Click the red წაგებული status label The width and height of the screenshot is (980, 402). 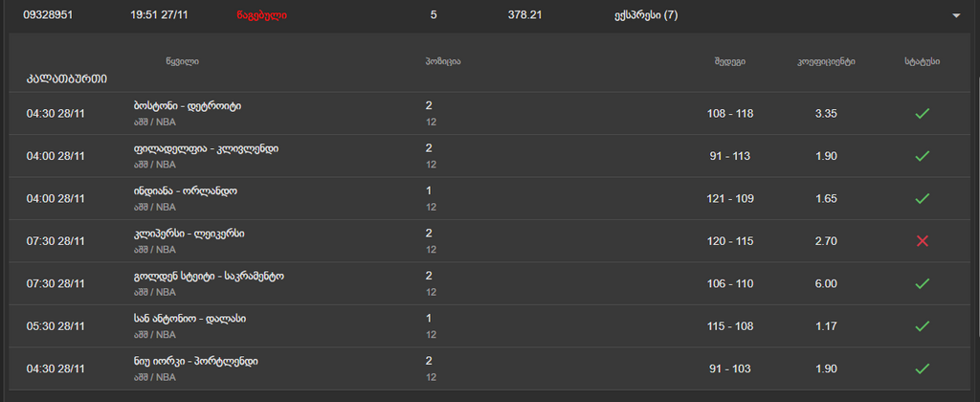pos(260,15)
